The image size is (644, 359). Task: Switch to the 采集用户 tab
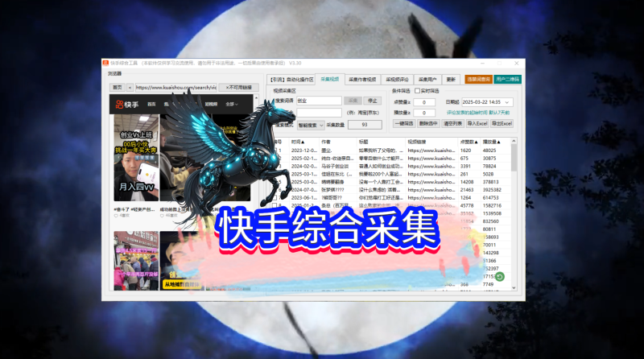tap(427, 80)
